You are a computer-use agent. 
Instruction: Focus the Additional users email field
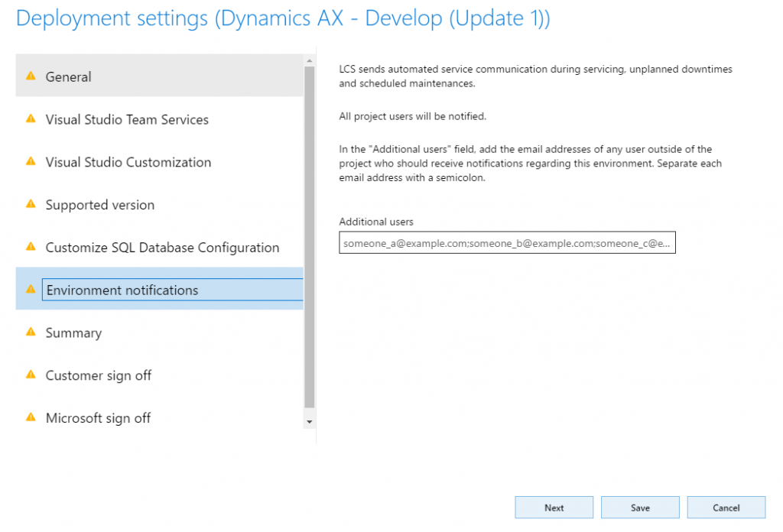point(507,242)
